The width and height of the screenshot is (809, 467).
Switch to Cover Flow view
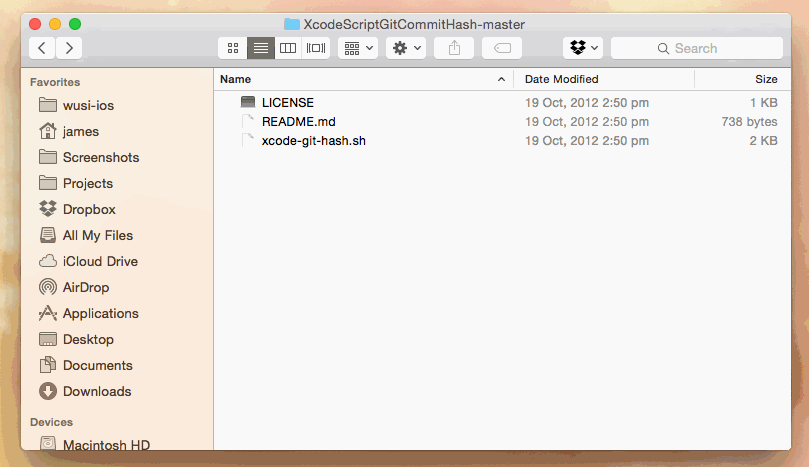(316, 48)
